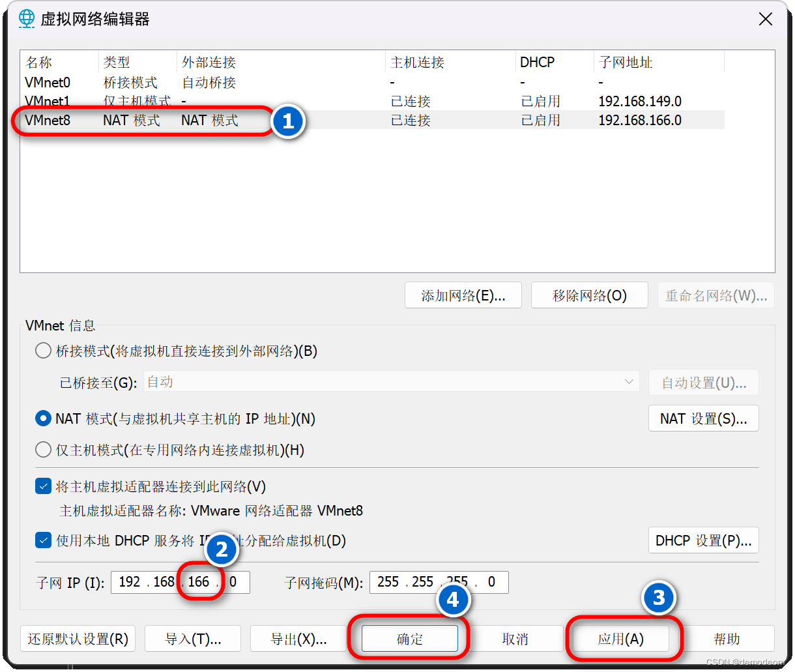Click 已启用 in the VMnet8 row

point(541,121)
